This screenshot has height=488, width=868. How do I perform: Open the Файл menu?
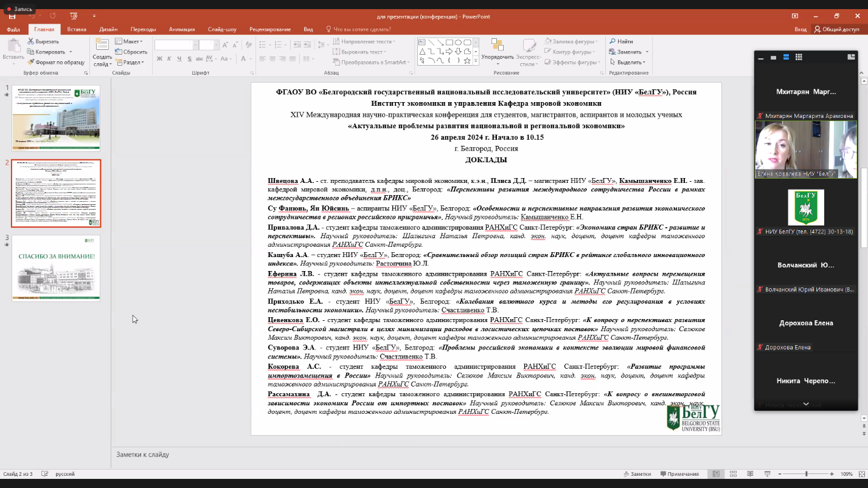(x=13, y=29)
